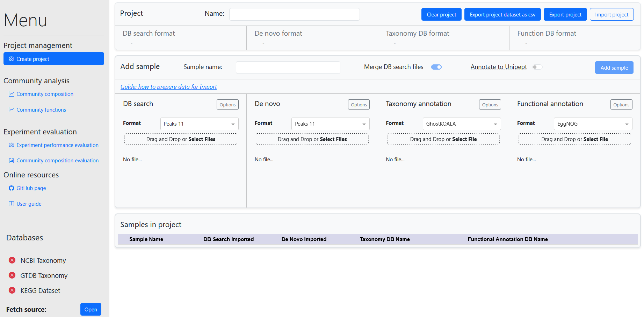Click the chart icon next to Community functions
Image resolution: width=644 pixels, height=317 pixels.
[12, 110]
